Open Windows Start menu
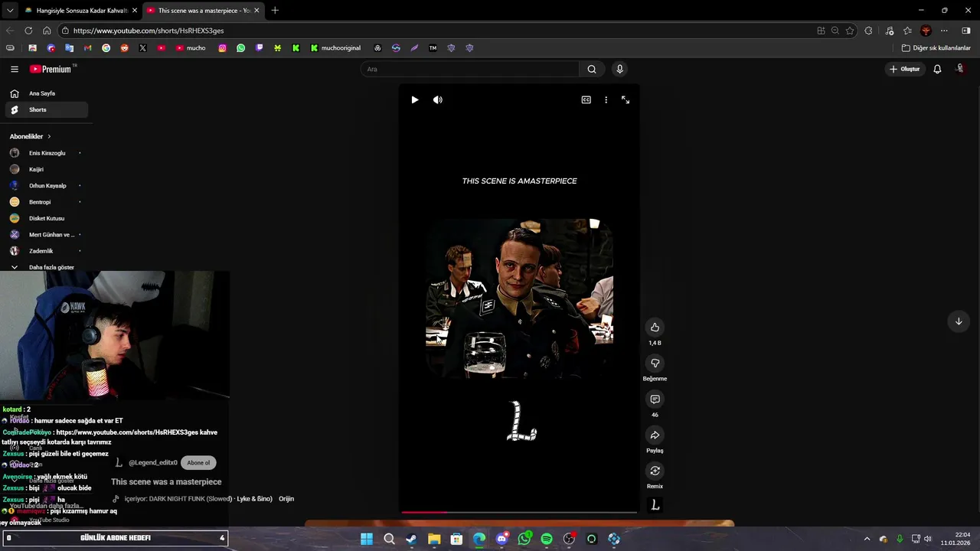This screenshot has height=551, width=980. pyautogui.click(x=367, y=539)
